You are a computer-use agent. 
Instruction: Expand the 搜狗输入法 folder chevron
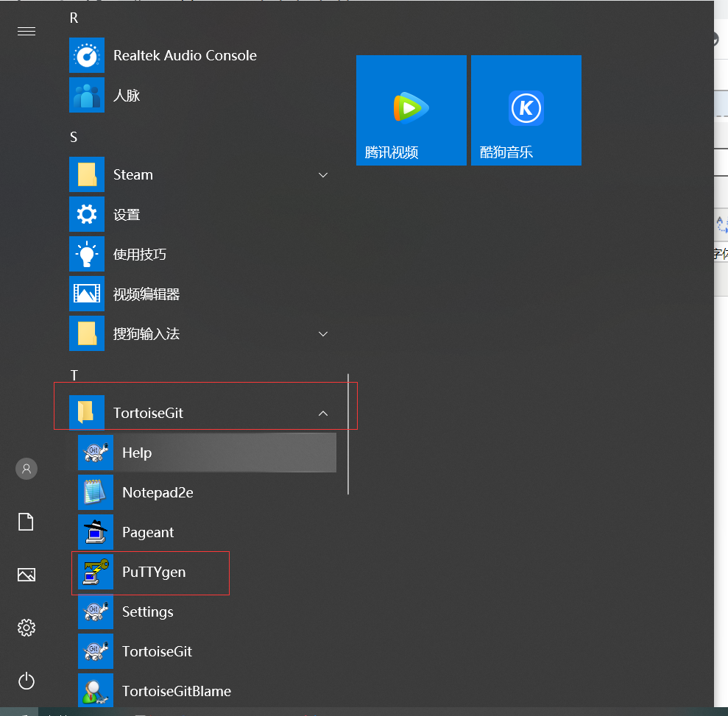[x=323, y=334]
